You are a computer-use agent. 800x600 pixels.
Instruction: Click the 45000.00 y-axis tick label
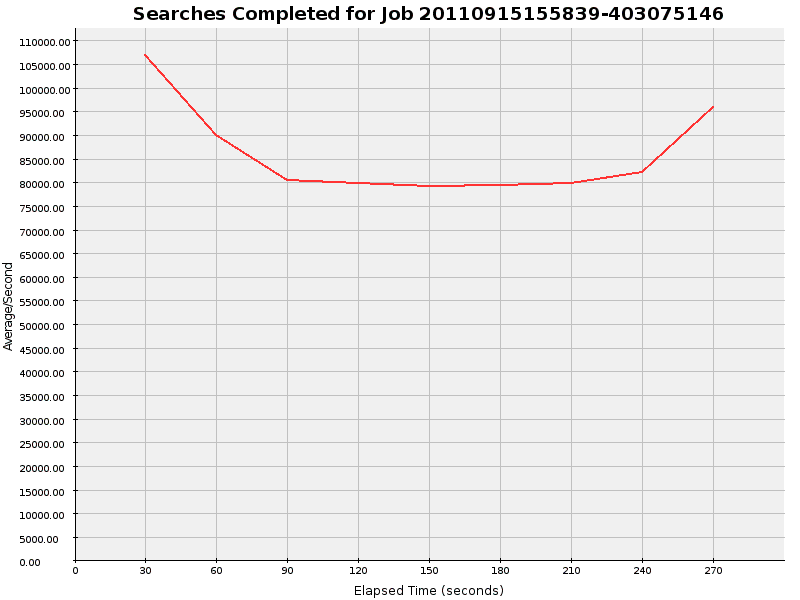44,350
